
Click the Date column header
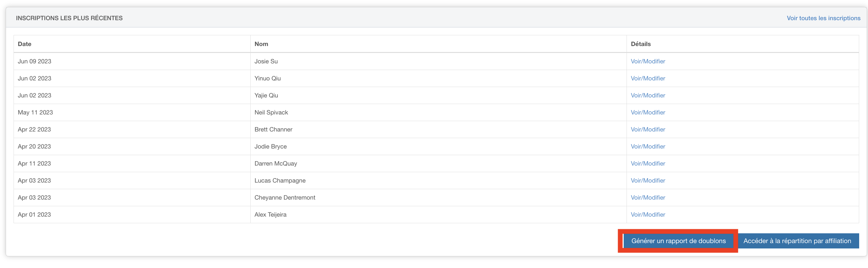25,44
